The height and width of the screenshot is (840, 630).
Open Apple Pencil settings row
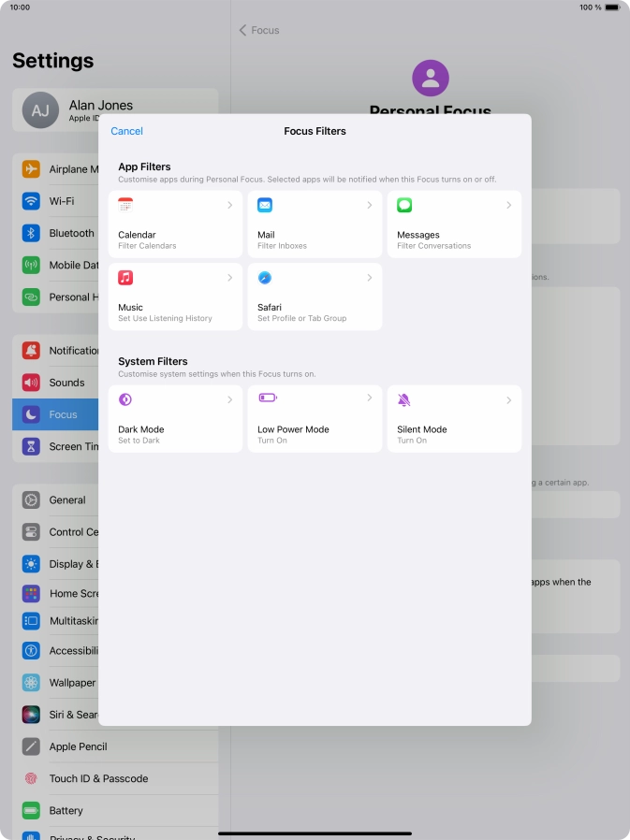point(115,746)
